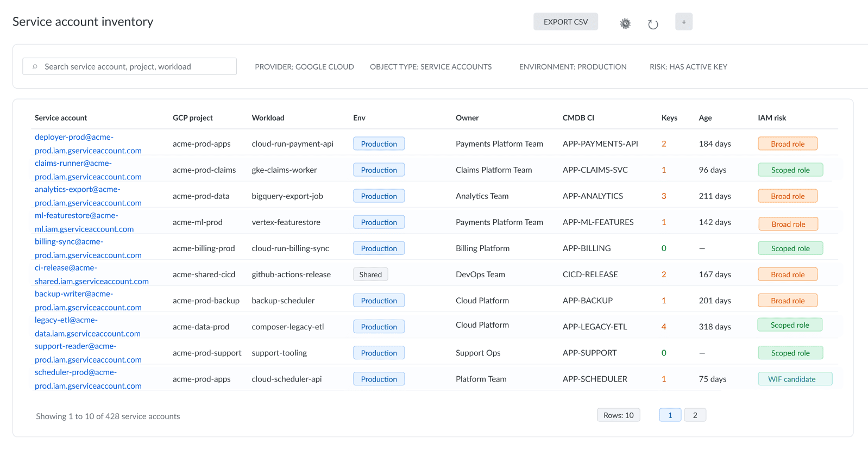The image size is (868, 449).
Task: Select the acme-ml-prod project cell
Action: [198, 222]
